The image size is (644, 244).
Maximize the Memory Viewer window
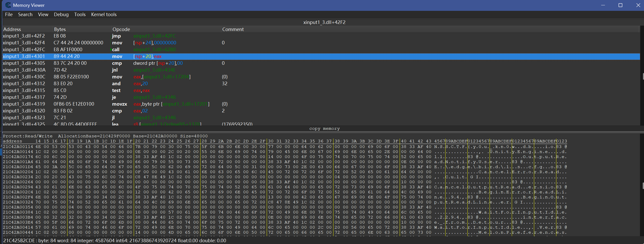click(620, 5)
